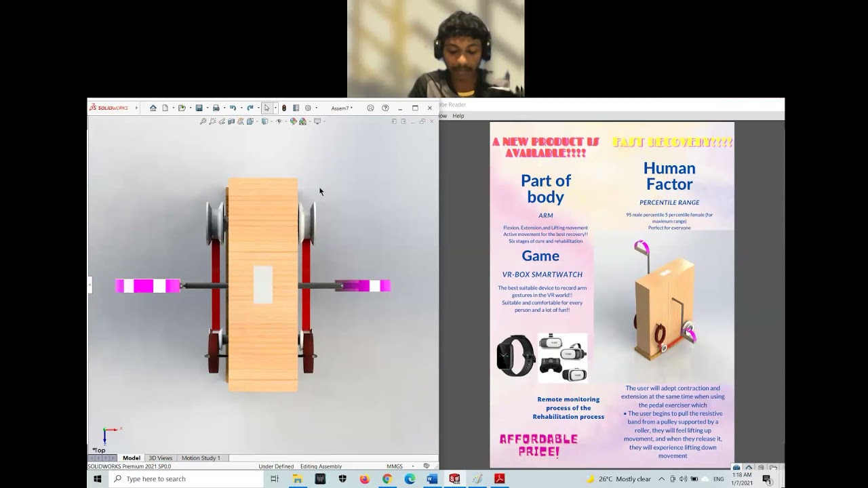
Task: Click the SolidWorks Home icon
Action: point(153,108)
